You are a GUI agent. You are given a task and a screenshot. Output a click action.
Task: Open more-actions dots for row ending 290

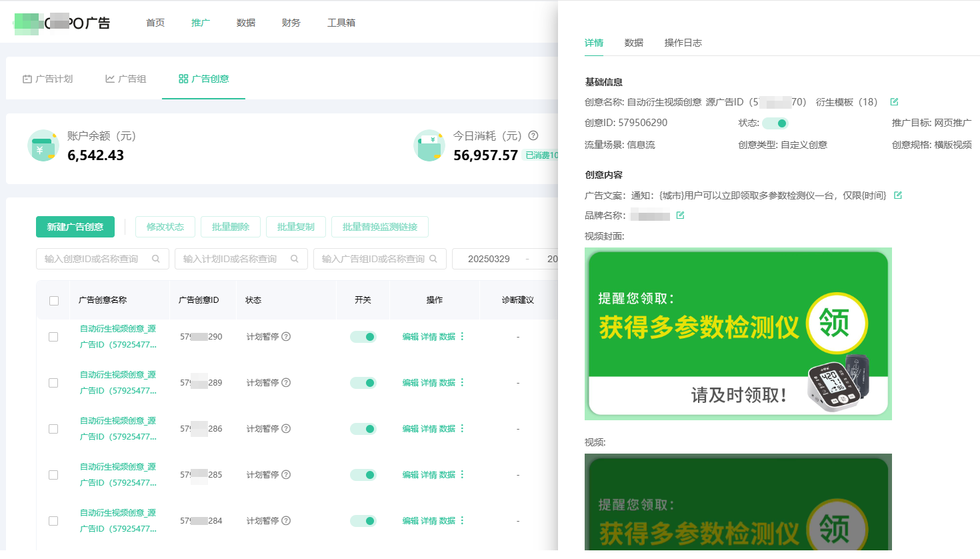click(462, 336)
